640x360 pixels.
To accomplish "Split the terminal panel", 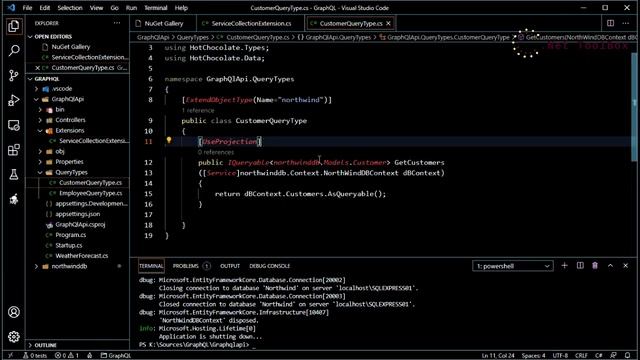I will (580, 266).
